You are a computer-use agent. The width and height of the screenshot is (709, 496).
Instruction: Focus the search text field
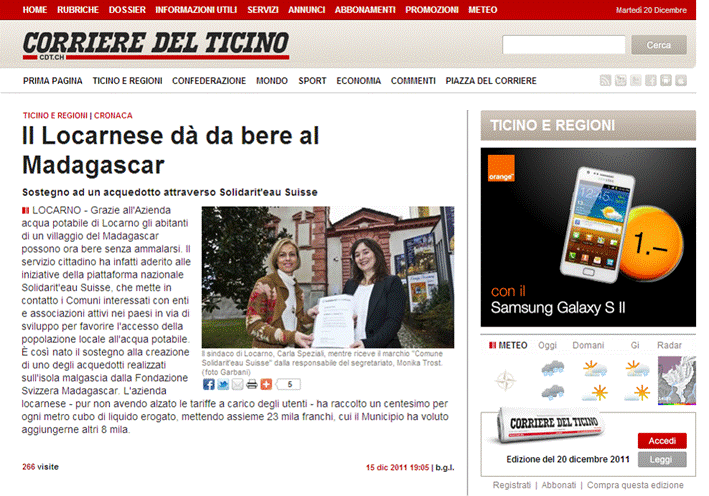pyautogui.click(x=563, y=45)
